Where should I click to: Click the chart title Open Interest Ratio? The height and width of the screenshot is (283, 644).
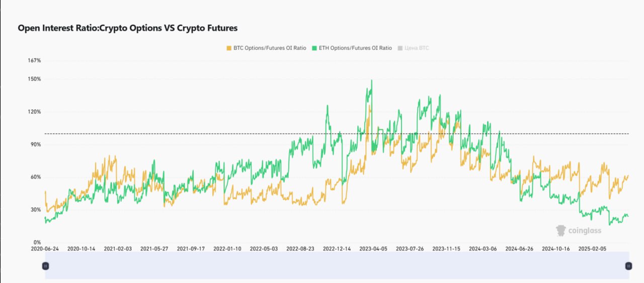[127, 28]
